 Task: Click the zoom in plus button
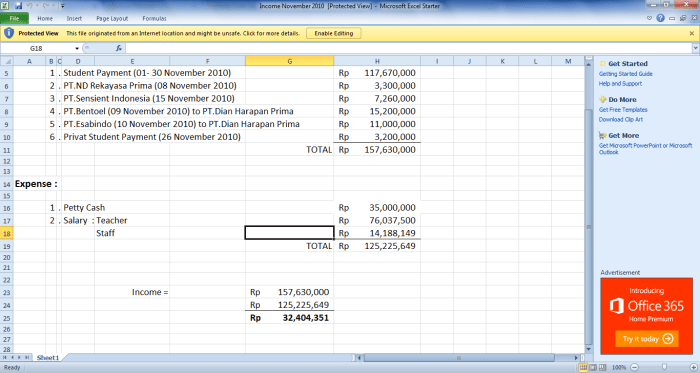coord(693,367)
